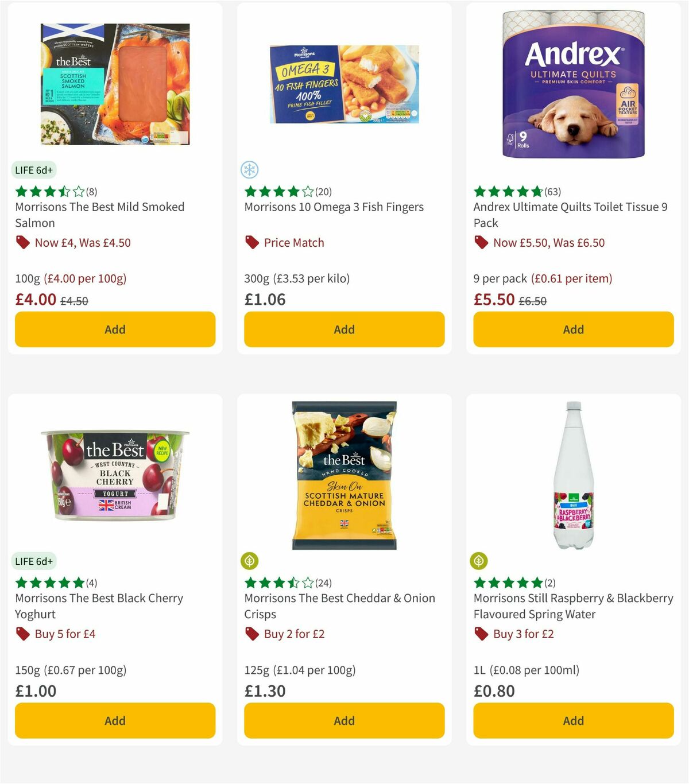Viewport: 689px width, 784px height.
Task: Click the red offer tag icon beside Price Match
Action: [251, 242]
